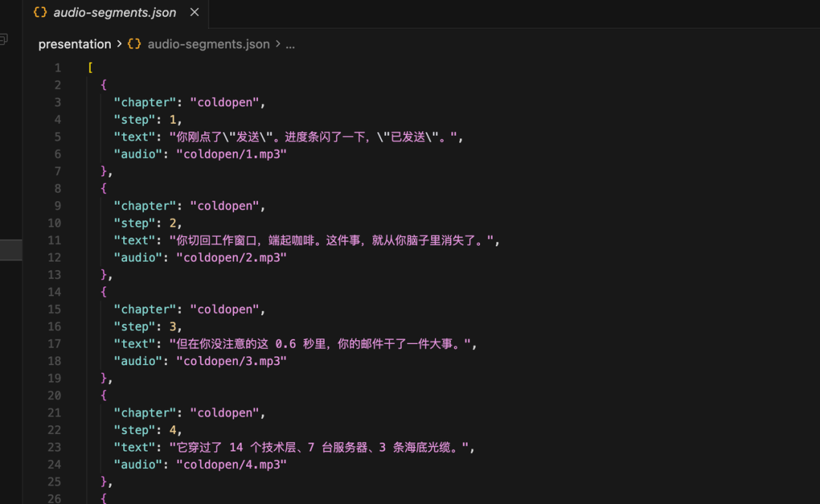Select the audio-segments.json tab title

pyautogui.click(x=115, y=13)
